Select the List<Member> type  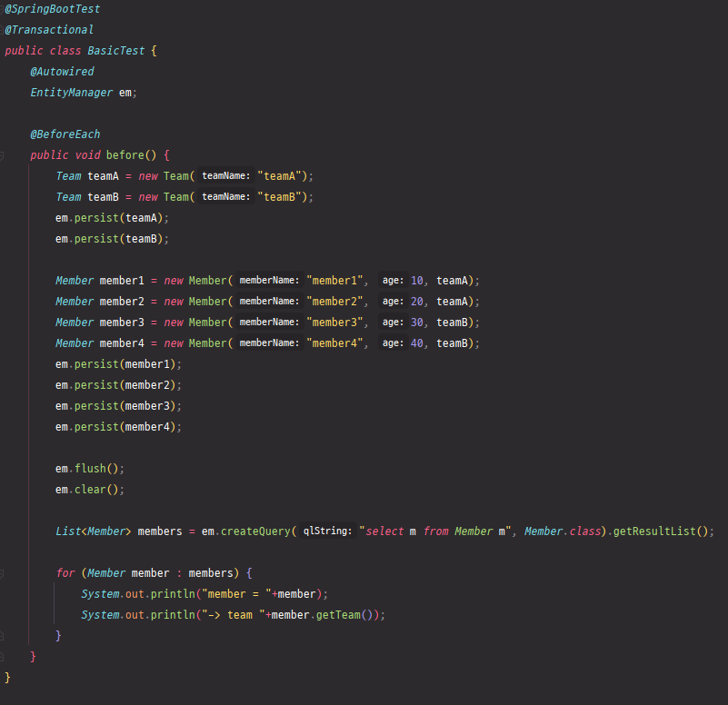click(x=94, y=531)
